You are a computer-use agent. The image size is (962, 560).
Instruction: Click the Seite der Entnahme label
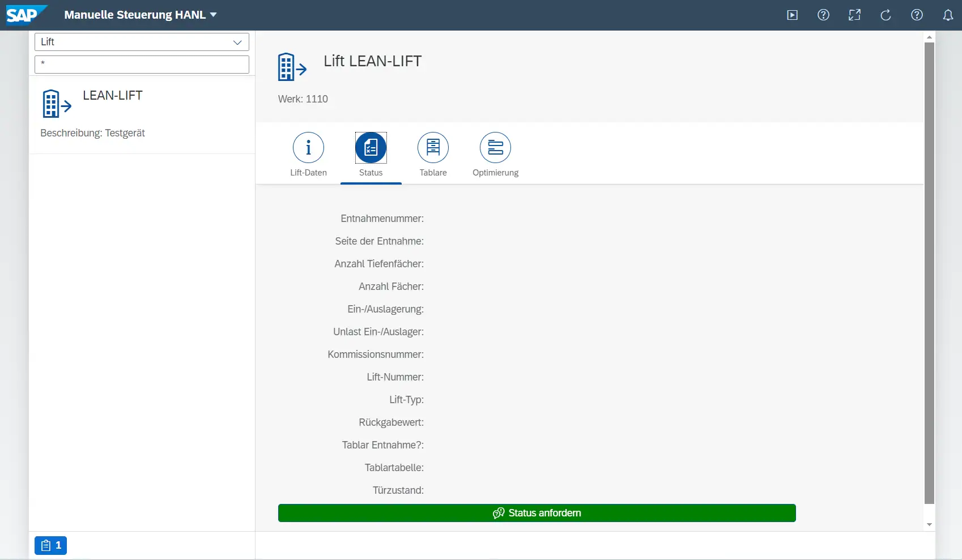380,241
